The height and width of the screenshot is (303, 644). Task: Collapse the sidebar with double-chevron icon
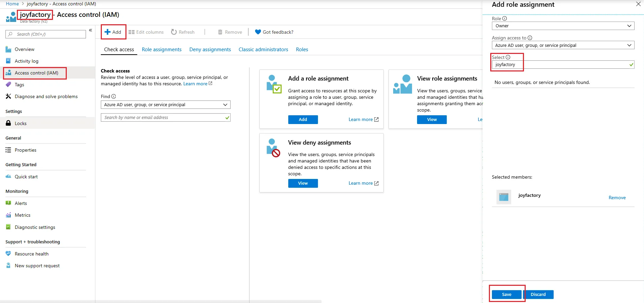(90, 30)
